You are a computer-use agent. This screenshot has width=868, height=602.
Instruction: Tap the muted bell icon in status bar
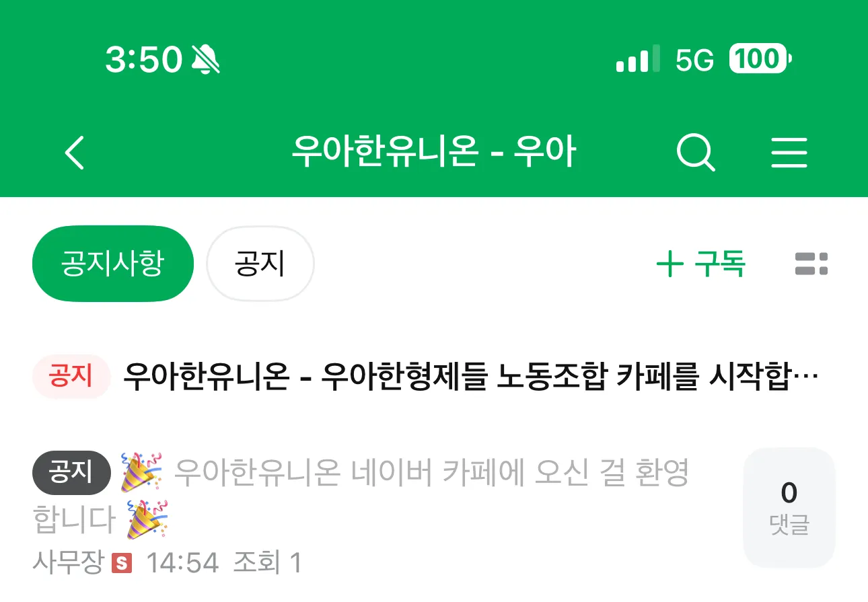click(x=206, y=60)
